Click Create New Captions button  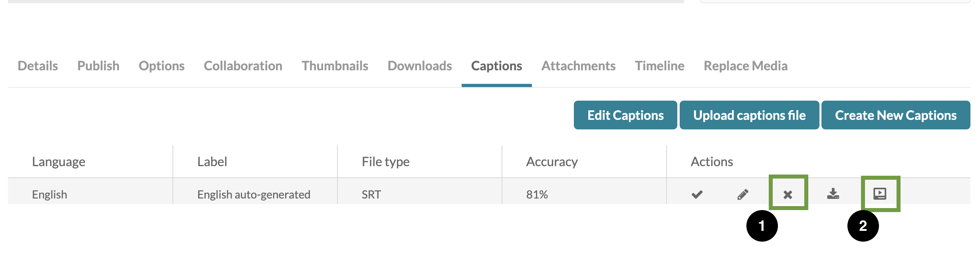click(896, 115)
